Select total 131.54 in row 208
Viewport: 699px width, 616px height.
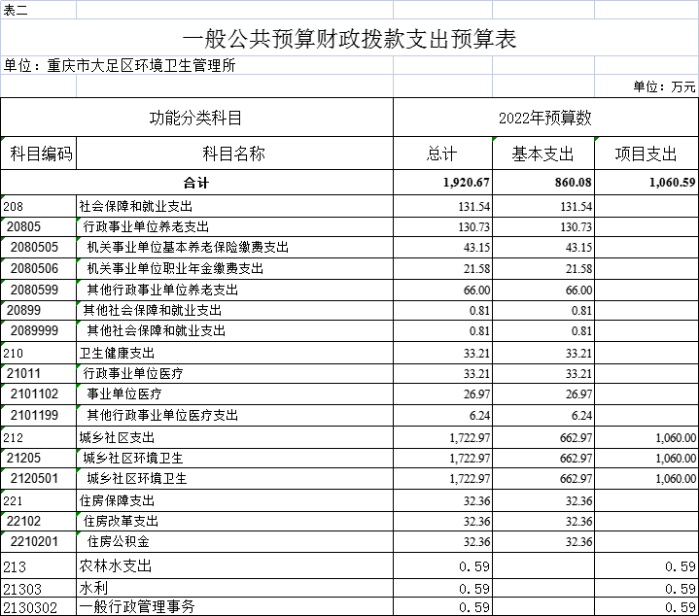coord(442,206)
